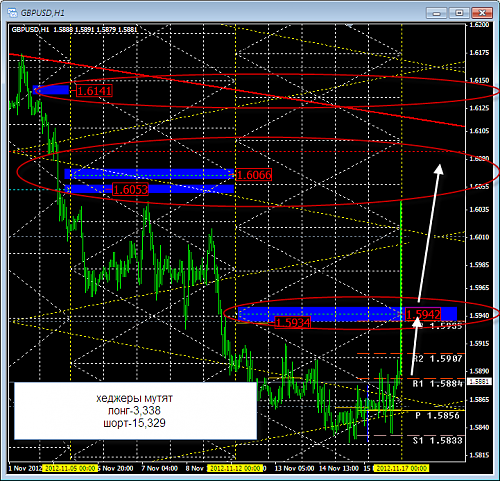The image size is (500, 481).
Task: Click the 2012.11.05 00:00 date marker
Action: [x=70, y=468]
